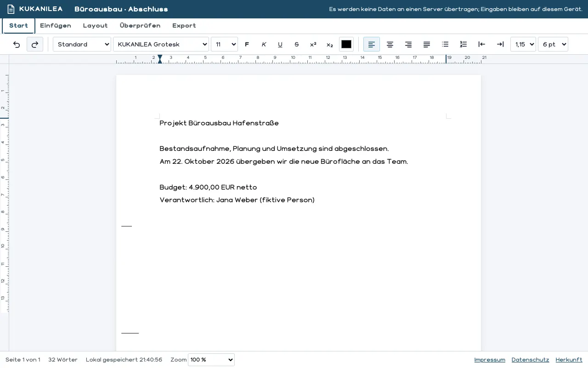
Task: Click the document title Büroausbau · Abschluss
Action: click(x=121, y=9)
